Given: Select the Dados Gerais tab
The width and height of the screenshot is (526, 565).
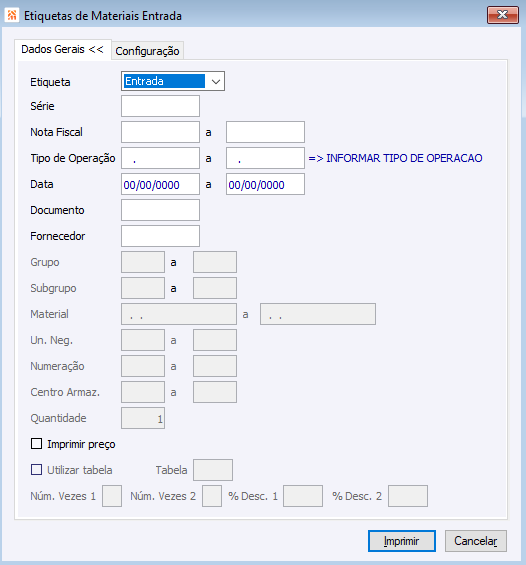Looking at the screenshot, I should [63, 49].
